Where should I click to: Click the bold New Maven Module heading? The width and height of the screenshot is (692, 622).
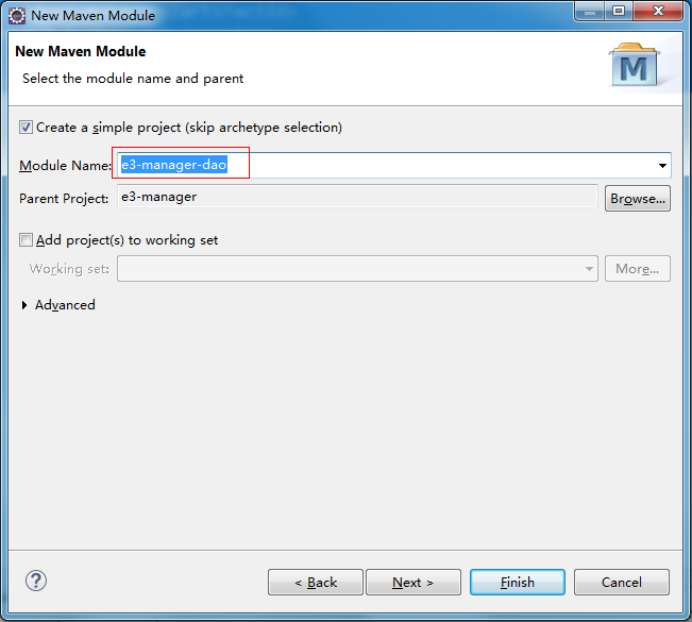[x=80, y=51]
